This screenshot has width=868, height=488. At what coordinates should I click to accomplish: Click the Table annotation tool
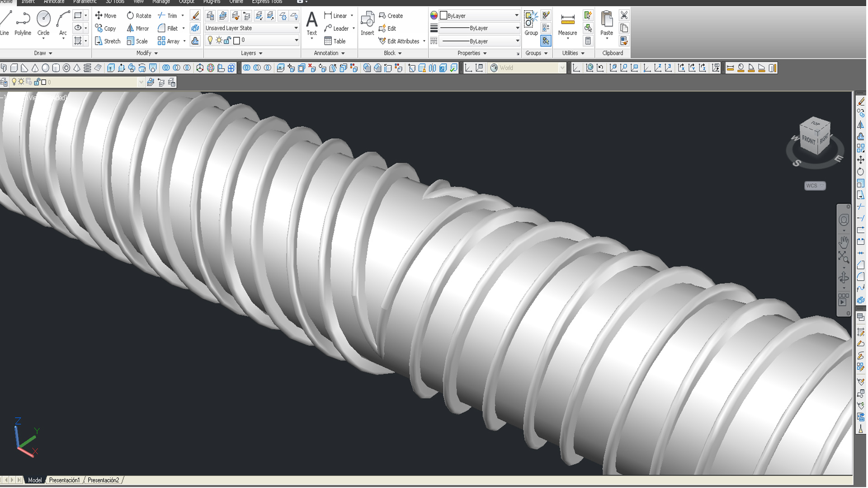(x=335, y=41)
